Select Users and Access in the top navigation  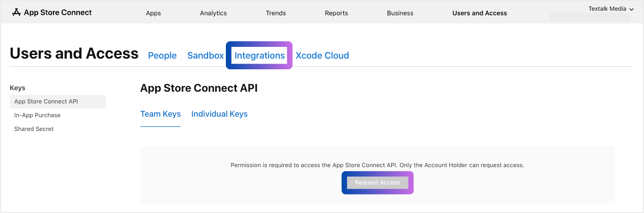coord(479,13)
